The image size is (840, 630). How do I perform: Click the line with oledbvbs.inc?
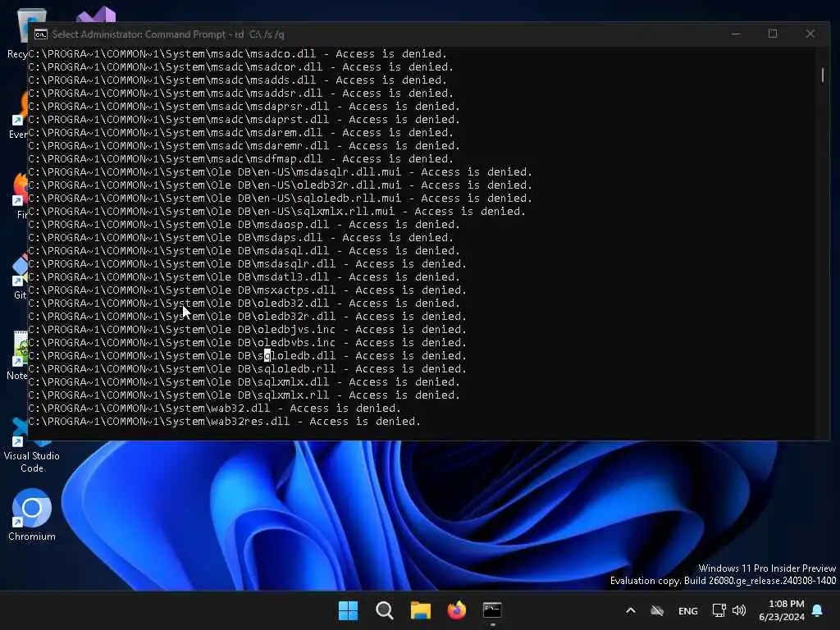(247, 342)
